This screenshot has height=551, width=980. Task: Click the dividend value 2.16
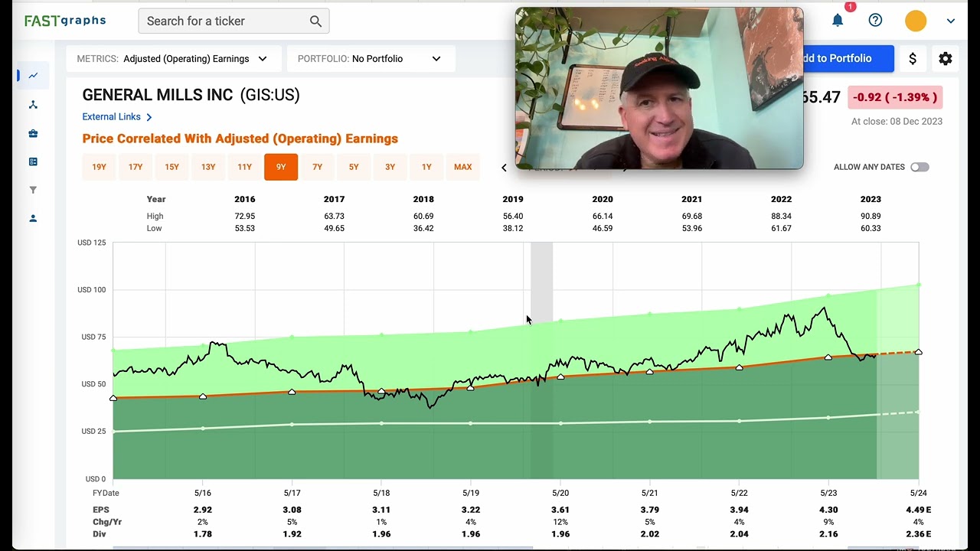[x=828, y=534]
